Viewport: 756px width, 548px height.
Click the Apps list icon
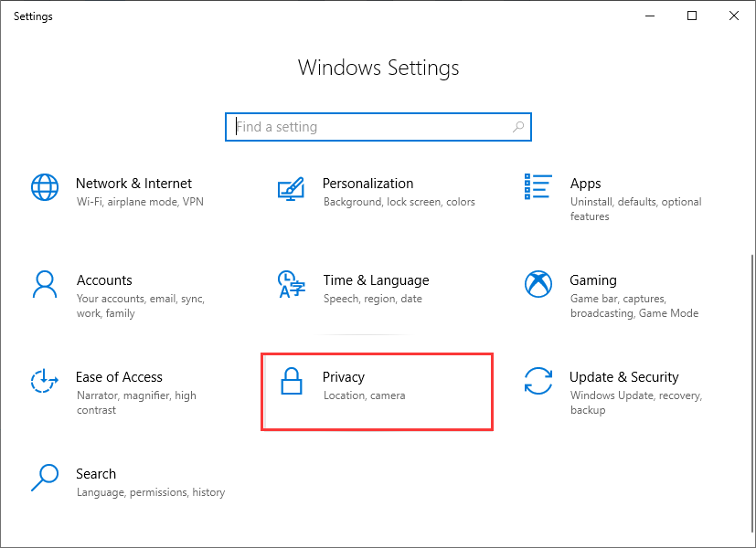tap(538, 187)
